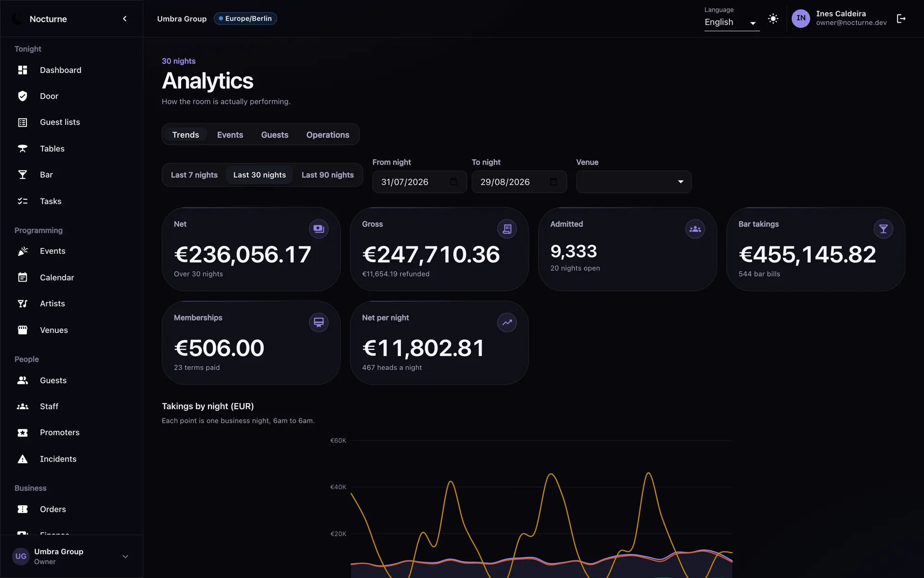Click the €455,145.82 Bar takings value
924x578 pixels.
(807, 254)
